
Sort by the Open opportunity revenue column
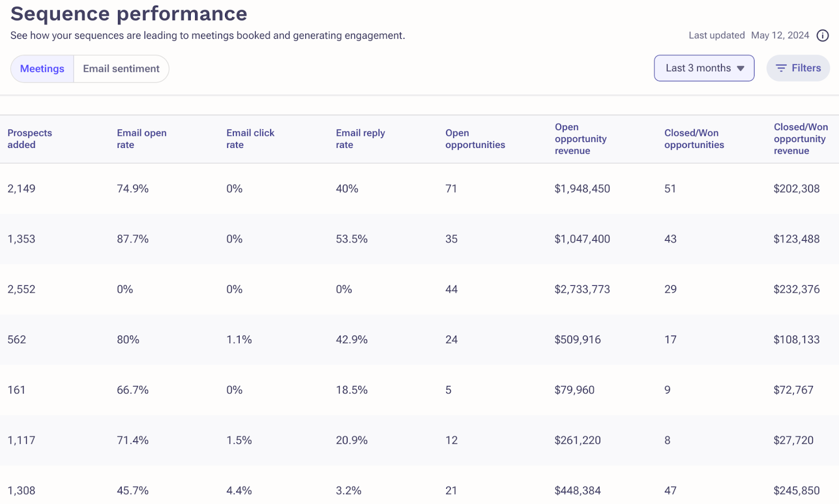point(580,138)
